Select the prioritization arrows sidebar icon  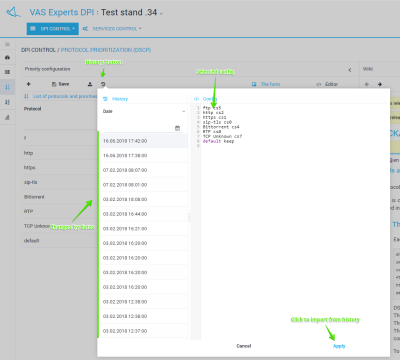click(7, 87)
